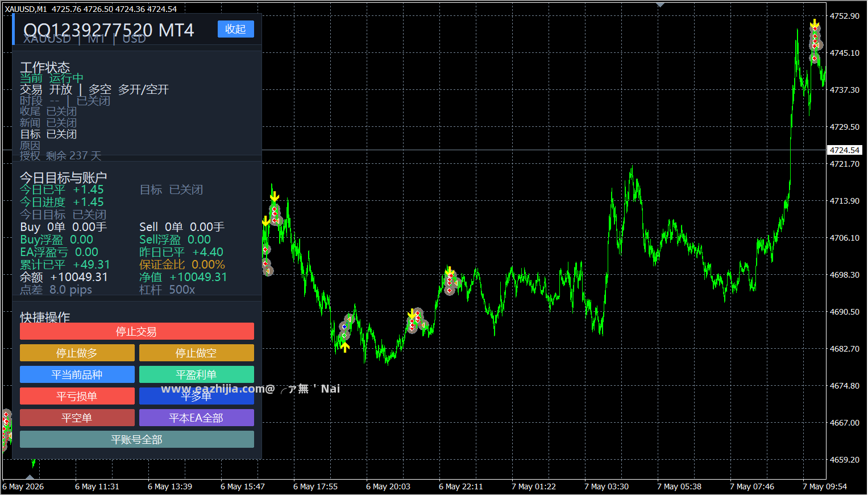Click the 当前 运行中 status line

pos(52,79)
